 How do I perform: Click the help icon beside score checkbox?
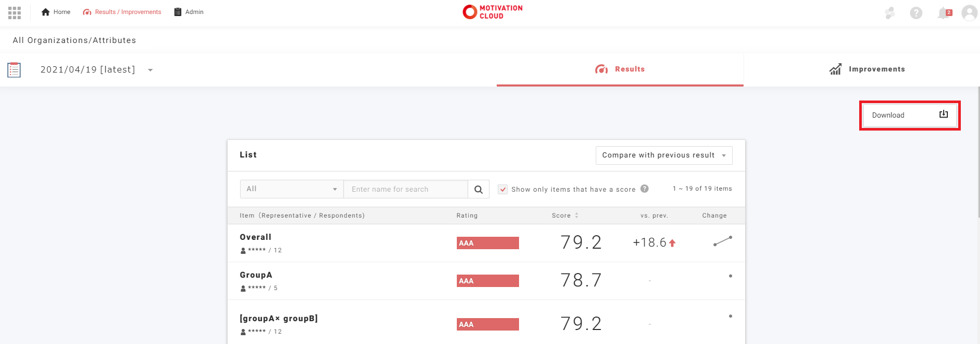(645, 189)
